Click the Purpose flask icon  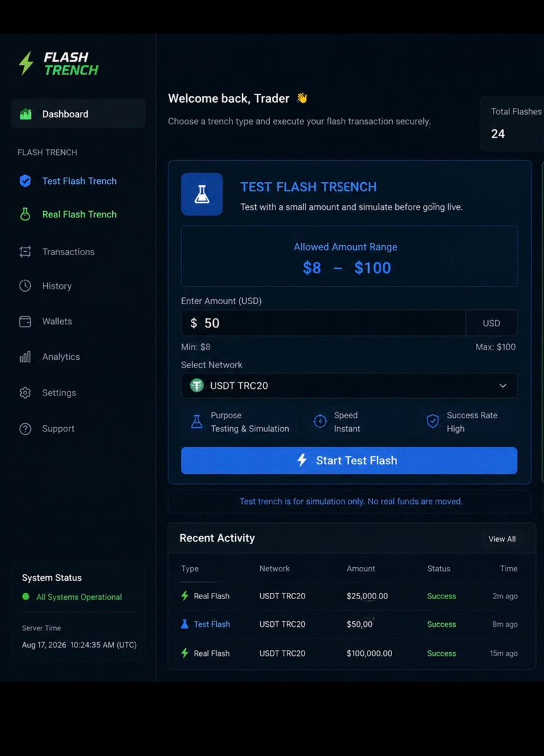point(197,421)
